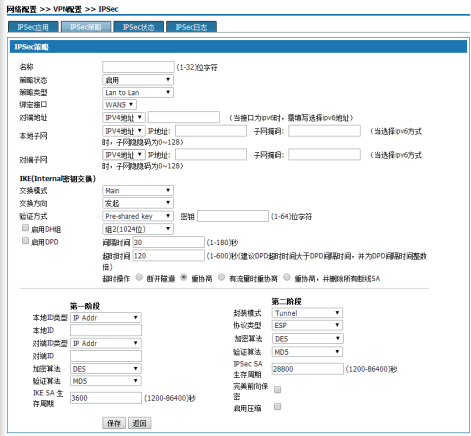Open the 交换模式 Main dropdown

coord(138,190)
